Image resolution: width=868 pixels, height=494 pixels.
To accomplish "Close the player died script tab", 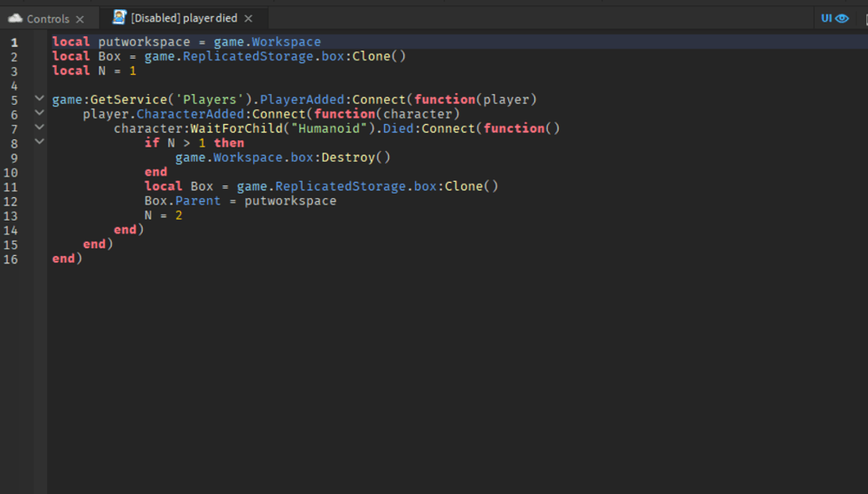I will pos(248,18).
